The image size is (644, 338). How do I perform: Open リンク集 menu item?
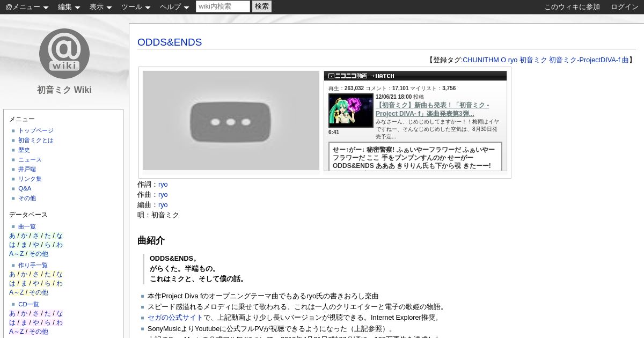tap(30, 179)
